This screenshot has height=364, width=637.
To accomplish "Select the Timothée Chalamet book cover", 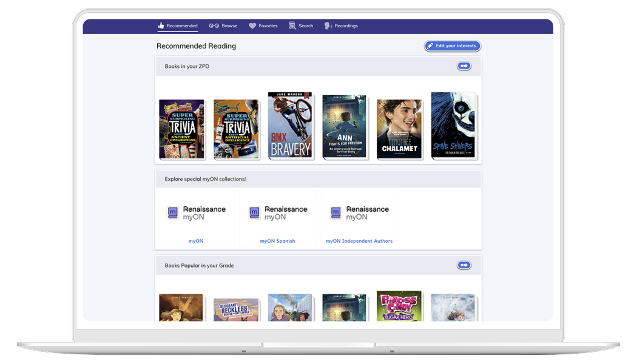I will [399, 129].
